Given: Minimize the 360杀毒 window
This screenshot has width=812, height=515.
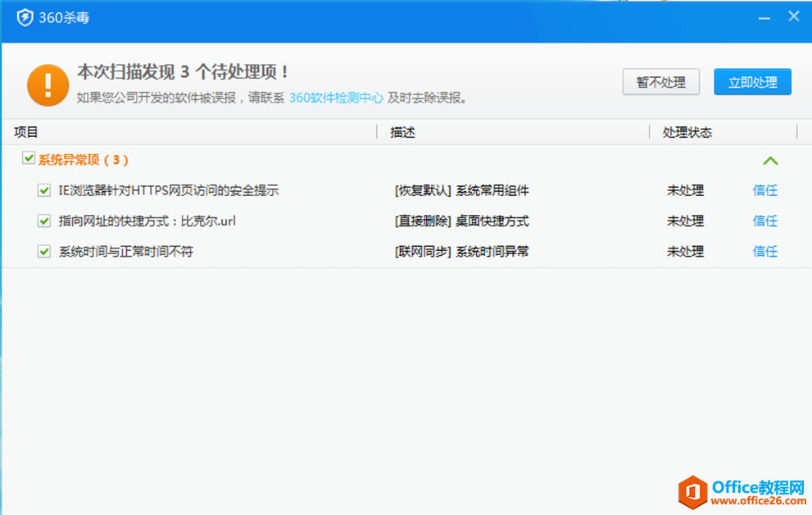Looking at the screenshot, I should click(764, 18).
